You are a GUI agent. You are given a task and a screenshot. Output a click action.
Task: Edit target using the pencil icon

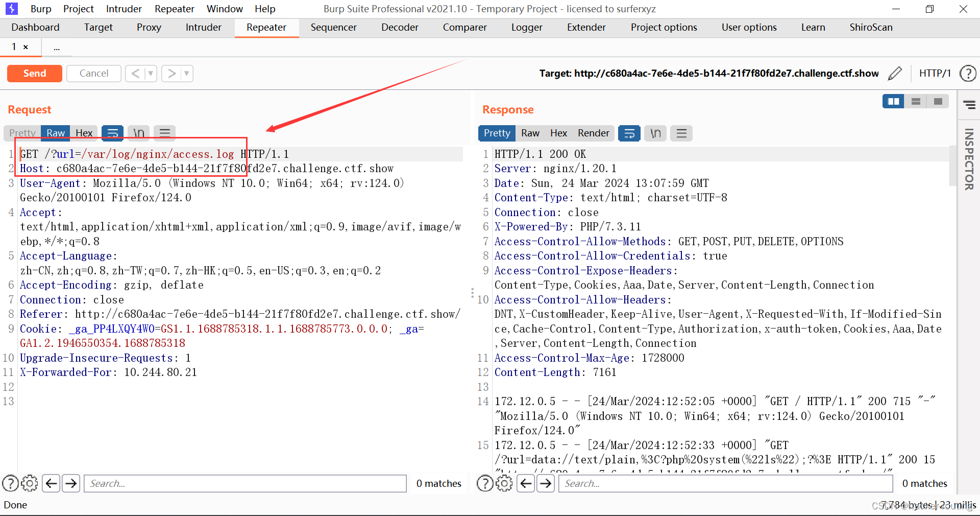(x=895, y=74)
